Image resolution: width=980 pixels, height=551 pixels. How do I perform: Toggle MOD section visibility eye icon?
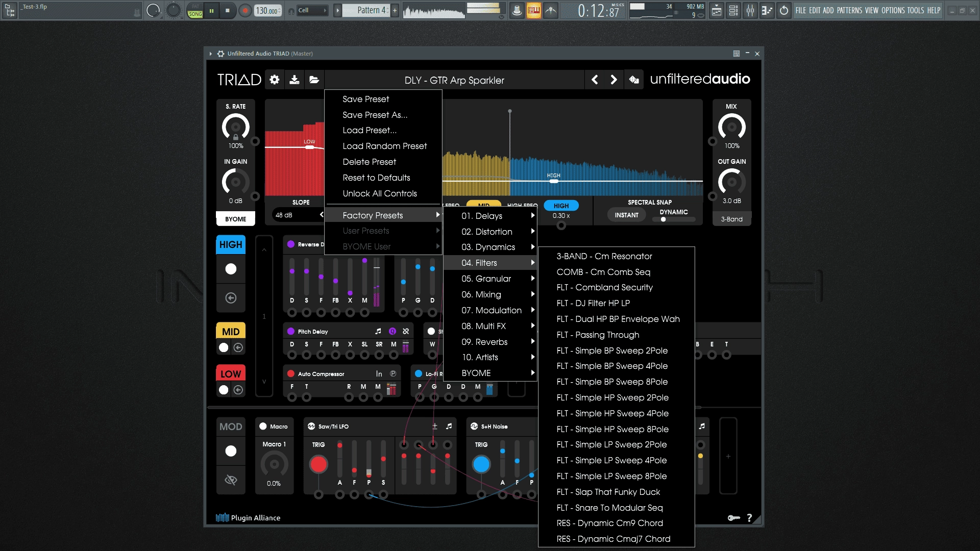pos(231,480)
